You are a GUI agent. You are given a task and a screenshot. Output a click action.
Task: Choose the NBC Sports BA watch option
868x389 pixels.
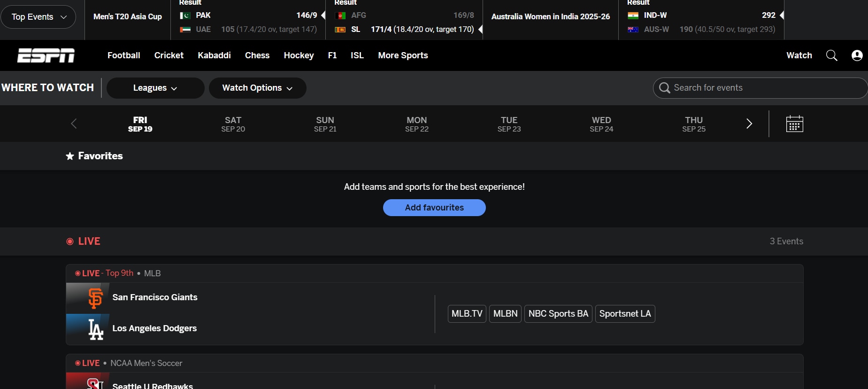pyautogui.click(x=558, y=314)
